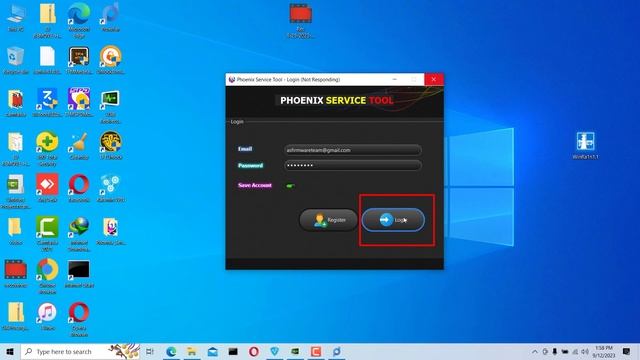
Task: Select the 360 Total Security shortcut
Action: [x=47, y=149]
